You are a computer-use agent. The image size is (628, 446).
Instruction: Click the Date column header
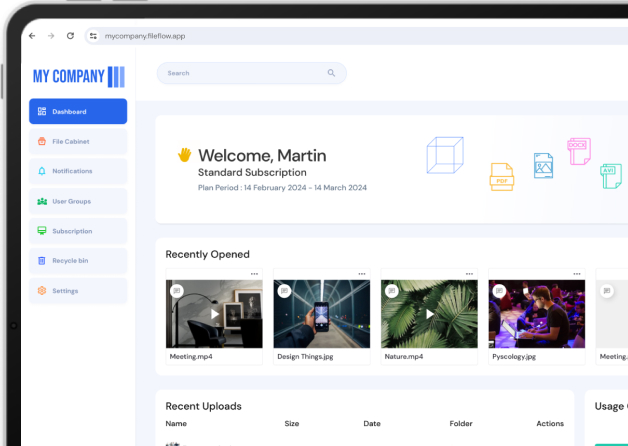[372, 423]
